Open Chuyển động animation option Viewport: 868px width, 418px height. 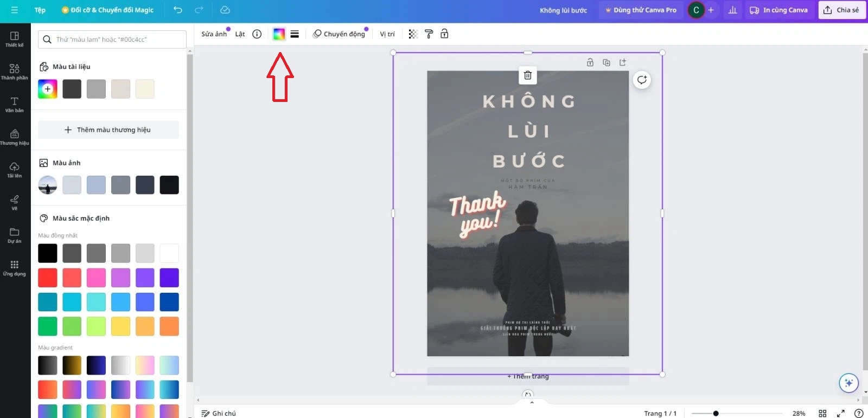click(x=340, y=34)
